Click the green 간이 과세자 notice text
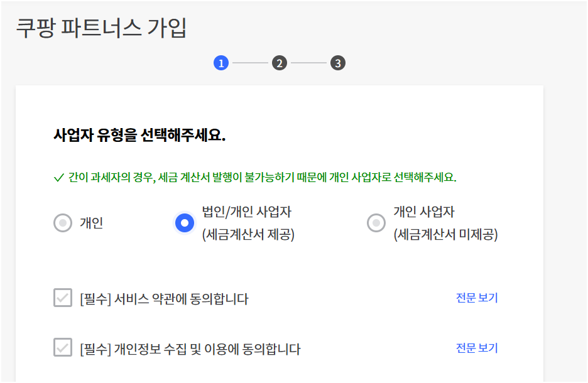This screenshot has height=383, width=588. pyautogui.click(x=262, y=177)
